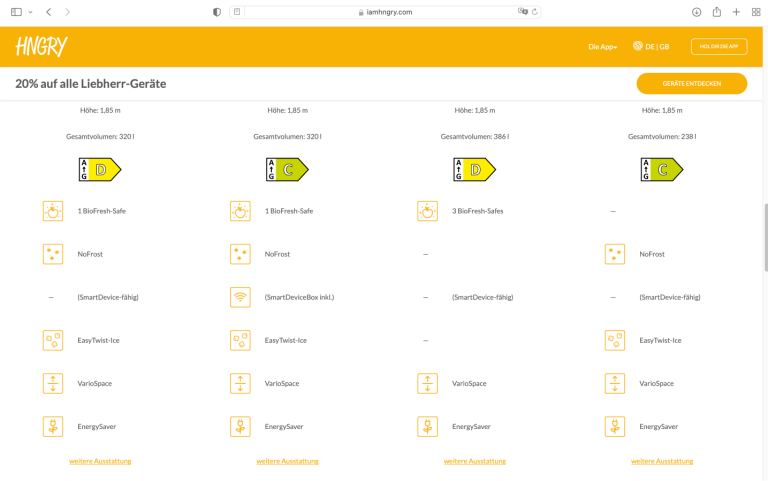
Task: Click '(SmartDevice-fähig)' text in first column
Action: pos(108,297)
